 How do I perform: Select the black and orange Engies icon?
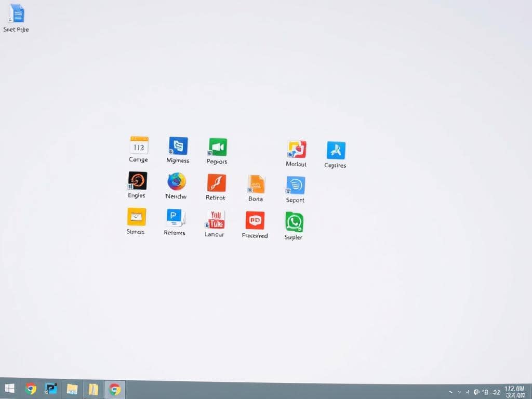[x=137, y=180]
